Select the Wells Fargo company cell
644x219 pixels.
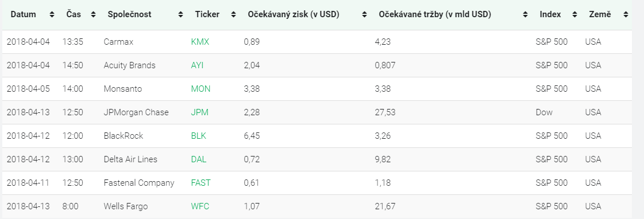tap(126, 206)
